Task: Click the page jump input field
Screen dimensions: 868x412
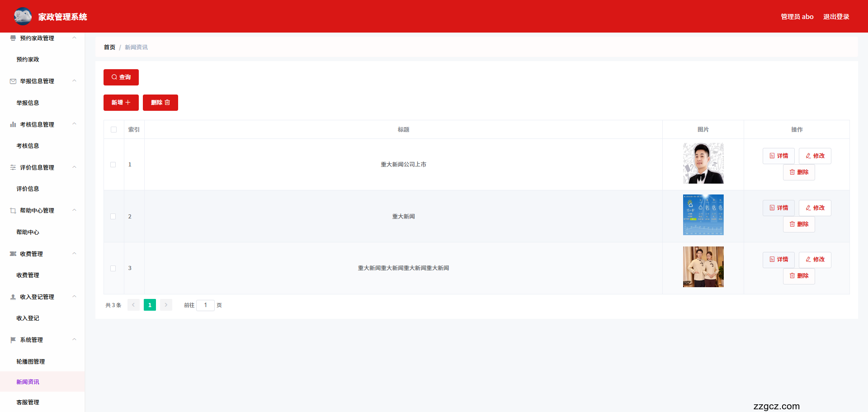Action: (205, 305)
